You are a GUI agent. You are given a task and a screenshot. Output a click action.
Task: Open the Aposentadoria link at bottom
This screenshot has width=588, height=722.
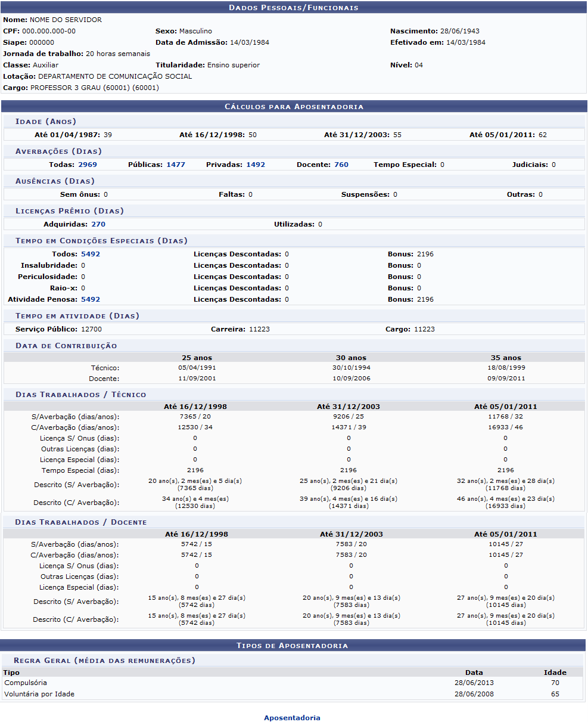click(292, 718)
